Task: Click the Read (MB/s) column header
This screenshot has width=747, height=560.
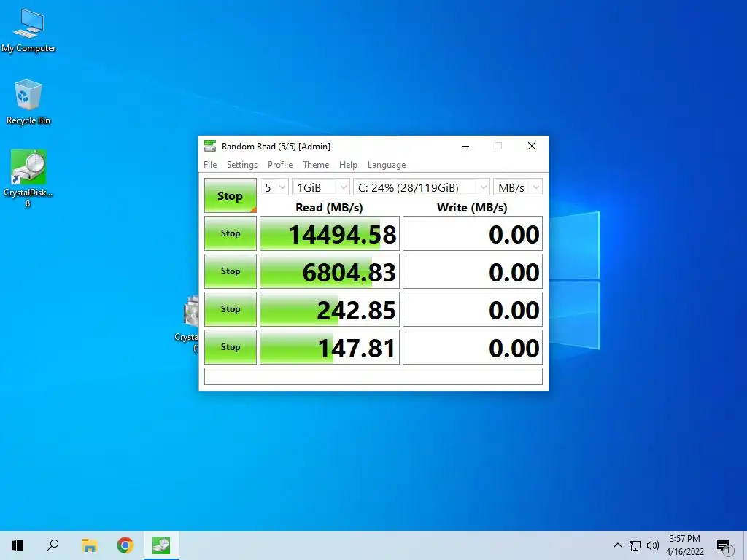Action: click(329, 208)
